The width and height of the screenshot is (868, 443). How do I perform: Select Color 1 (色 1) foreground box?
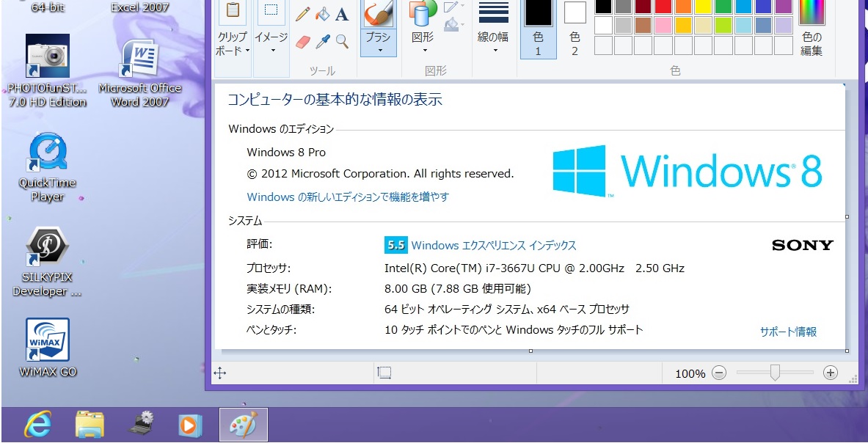[x=538, y=29]
